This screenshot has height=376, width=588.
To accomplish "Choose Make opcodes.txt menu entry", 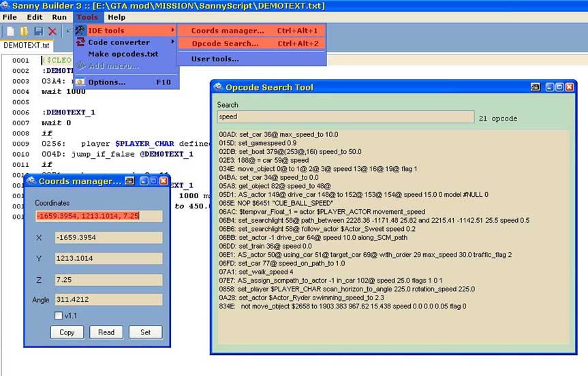I will (x=123, y=54).
